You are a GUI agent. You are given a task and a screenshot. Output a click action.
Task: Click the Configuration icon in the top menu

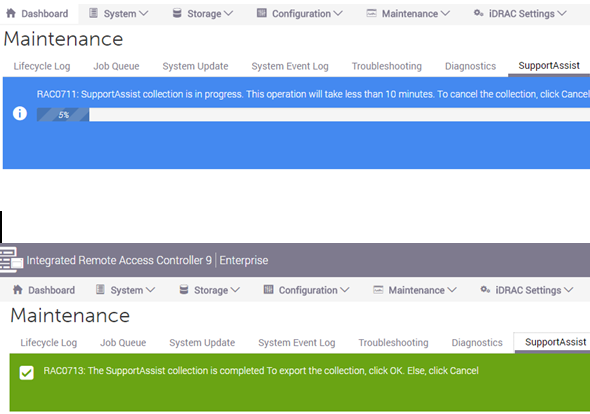(x=262, y=14)
